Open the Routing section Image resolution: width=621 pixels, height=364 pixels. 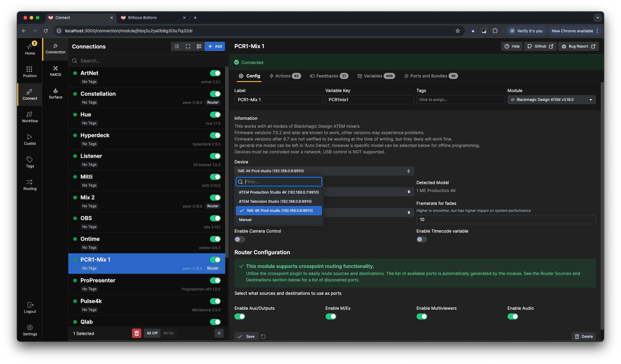30,184
